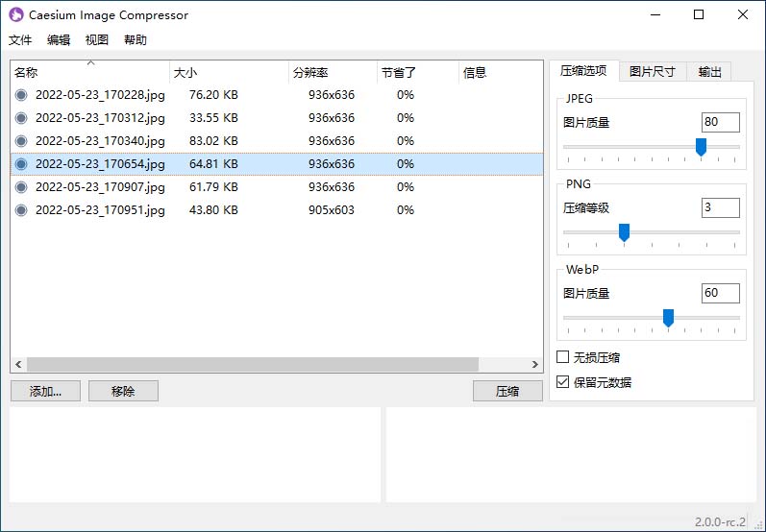Click the 添加... button

[45, 391]
